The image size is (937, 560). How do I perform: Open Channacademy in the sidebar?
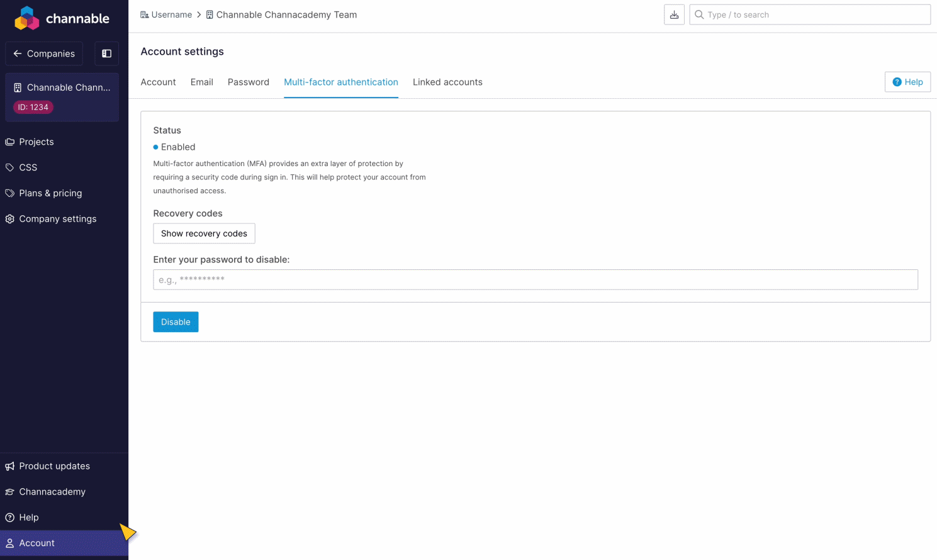pos(52,492)
